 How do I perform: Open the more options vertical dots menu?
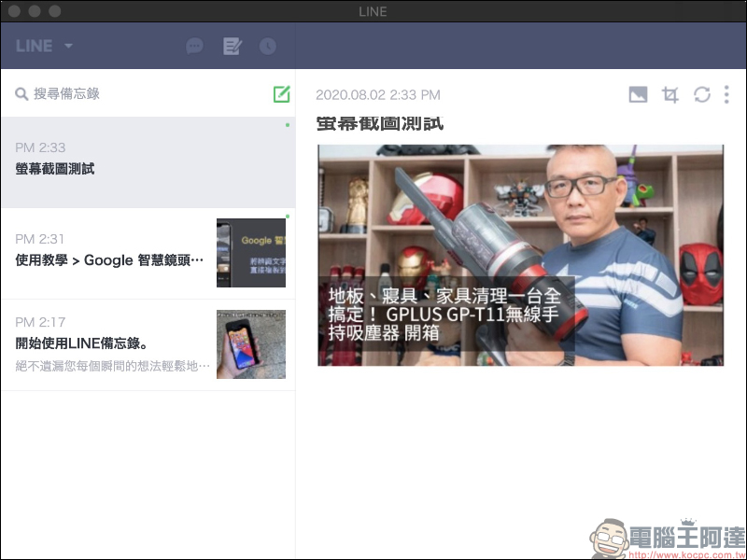[726, 94]
